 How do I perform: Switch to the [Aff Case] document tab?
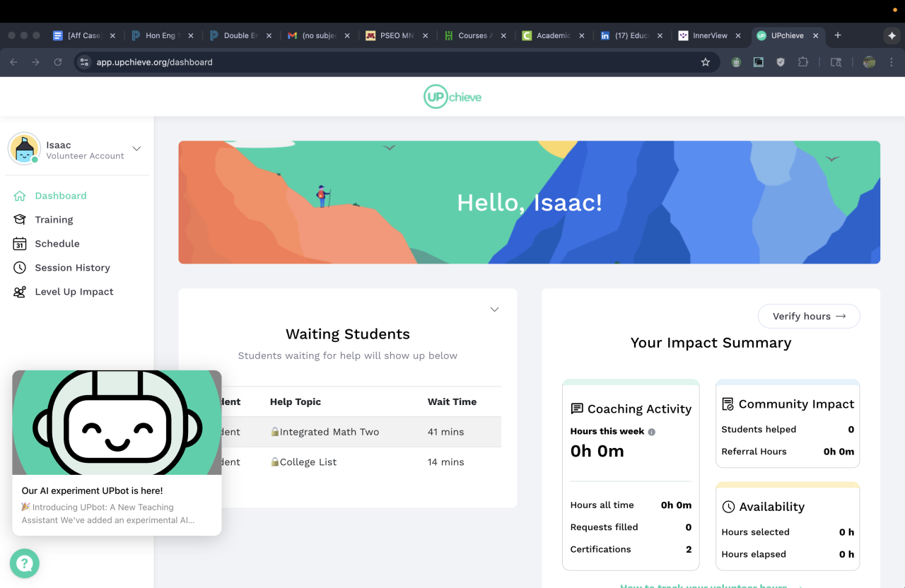(x=84, y=35)
